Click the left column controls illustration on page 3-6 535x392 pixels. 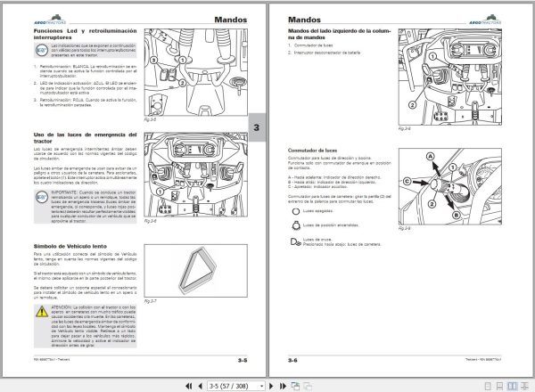[x=450, y=77]
